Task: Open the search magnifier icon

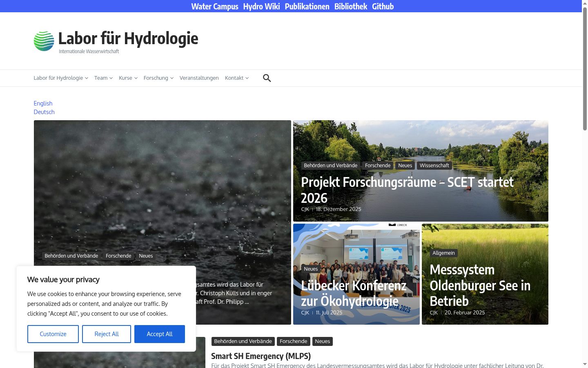Action: tap(267, 78)
